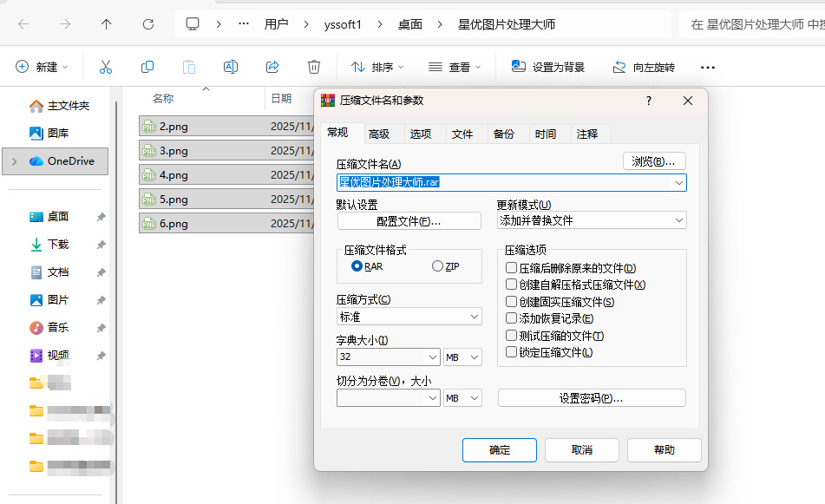
Task: Open the address bar ellipsis for hidden path folders
Action: (x=244, y=23)
